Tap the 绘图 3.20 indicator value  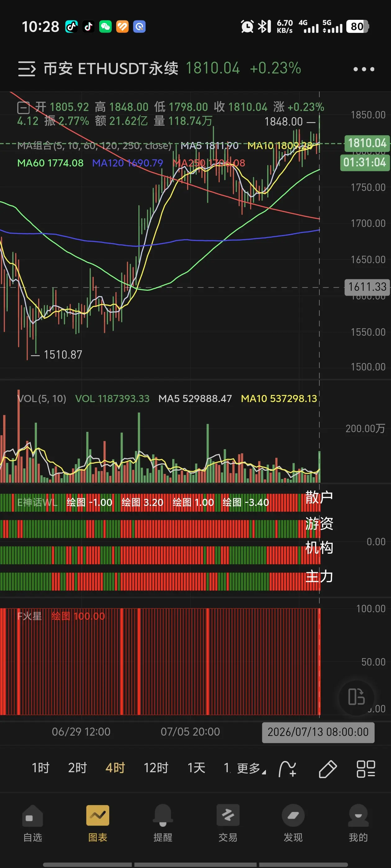pos(142,503)
